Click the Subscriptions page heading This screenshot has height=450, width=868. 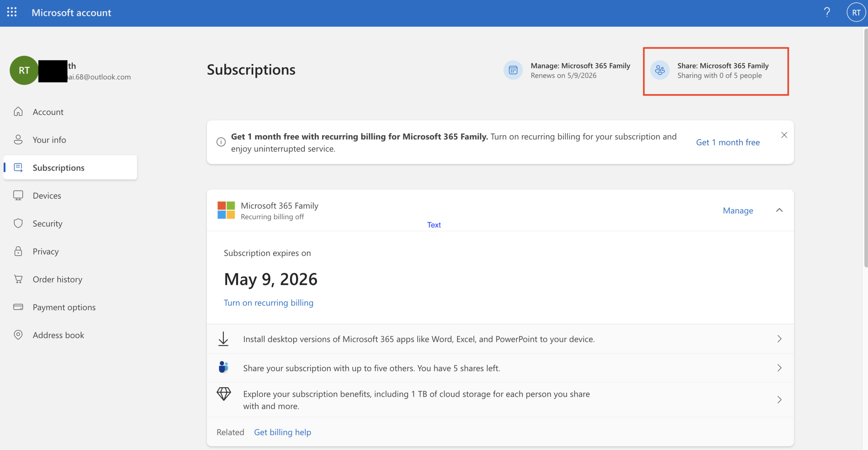click(x=251, y=70)
